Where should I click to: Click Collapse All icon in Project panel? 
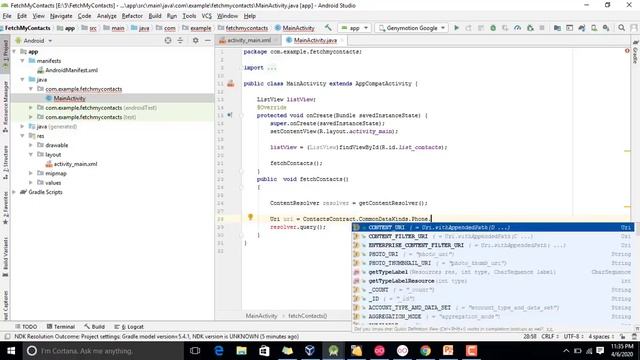pyautogui.click(x=180, y=40)
